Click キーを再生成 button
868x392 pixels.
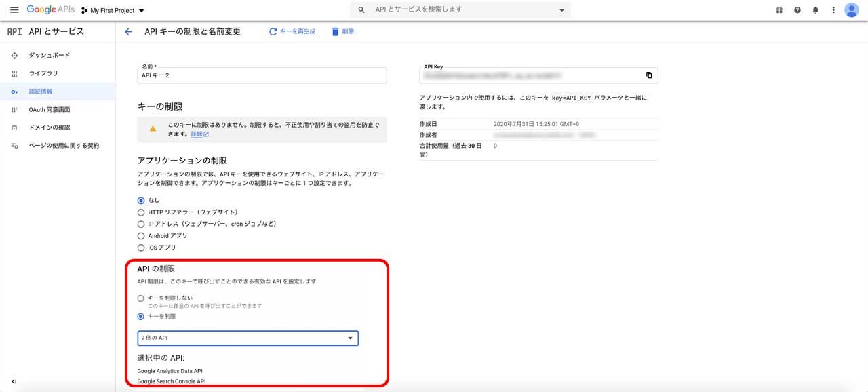click(292, 31)
